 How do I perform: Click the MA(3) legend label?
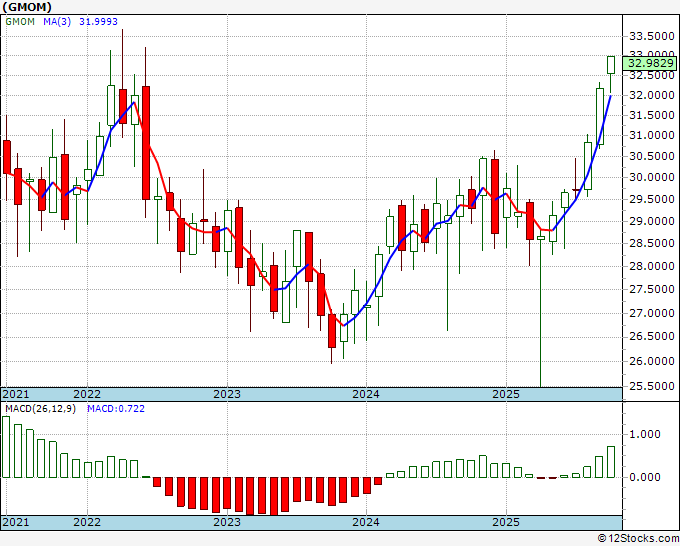pyautogui.click(x=57, y=21)
